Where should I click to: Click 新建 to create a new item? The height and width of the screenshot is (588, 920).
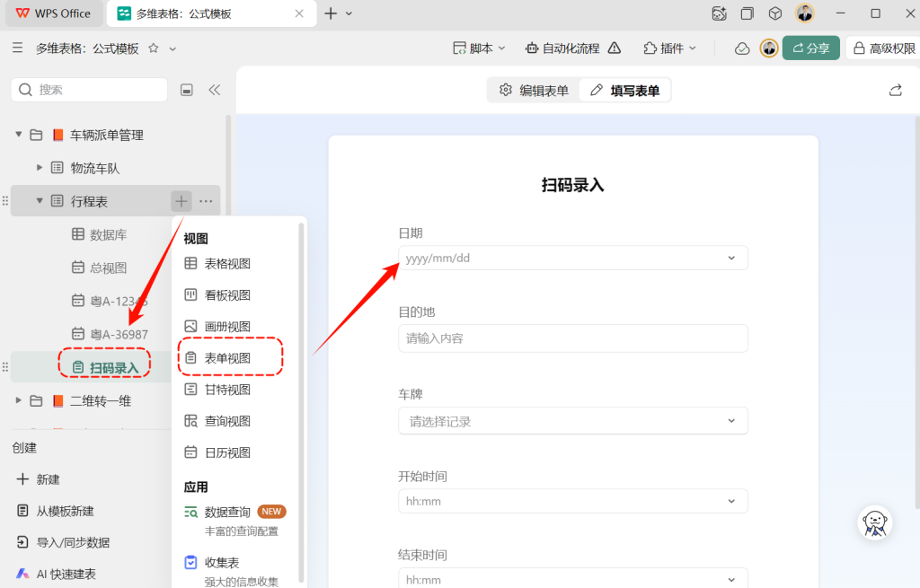click(x=38, y=479)
